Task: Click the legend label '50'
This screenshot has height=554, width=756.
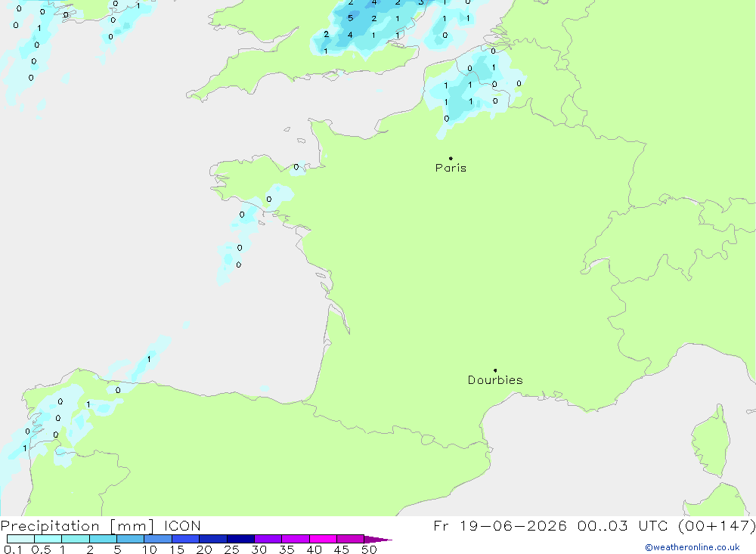Action: click(x=369, y=549)
